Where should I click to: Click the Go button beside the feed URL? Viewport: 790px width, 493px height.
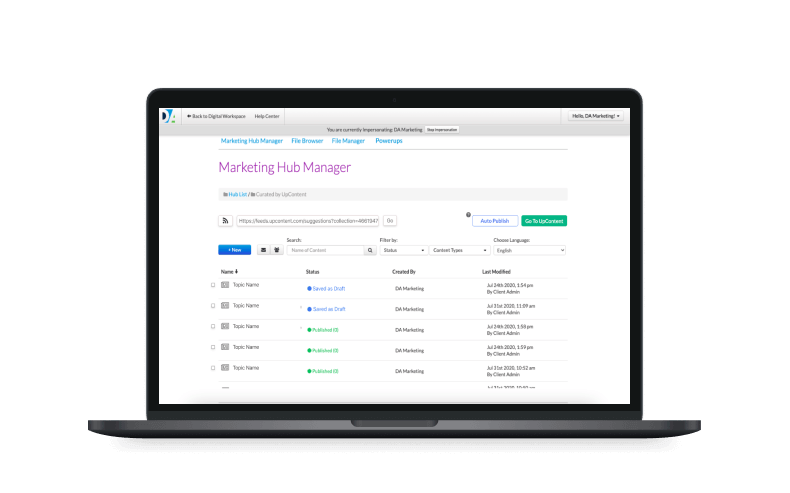tap(390, 221)
